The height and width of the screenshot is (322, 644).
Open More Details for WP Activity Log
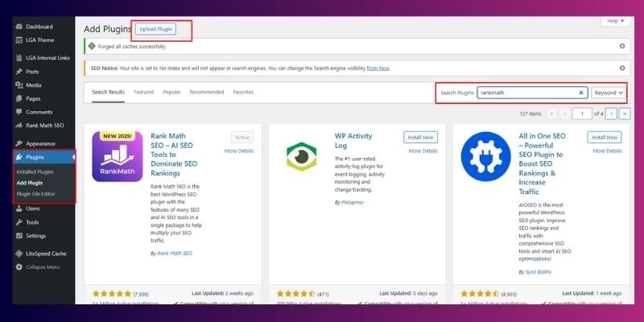(423, 151)
